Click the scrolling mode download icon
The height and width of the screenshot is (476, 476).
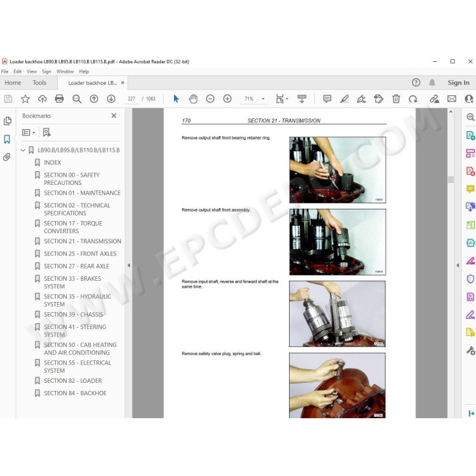coord(302,99)
